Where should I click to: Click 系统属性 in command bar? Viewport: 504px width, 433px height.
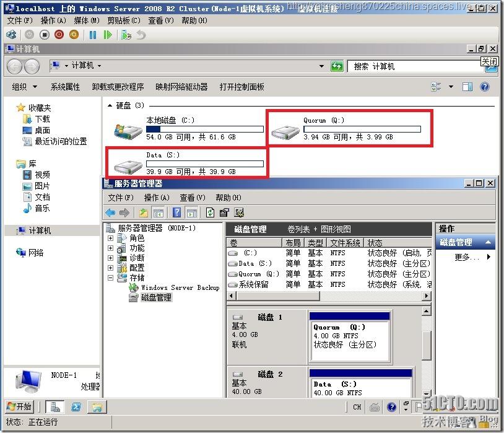coord(65,87)
